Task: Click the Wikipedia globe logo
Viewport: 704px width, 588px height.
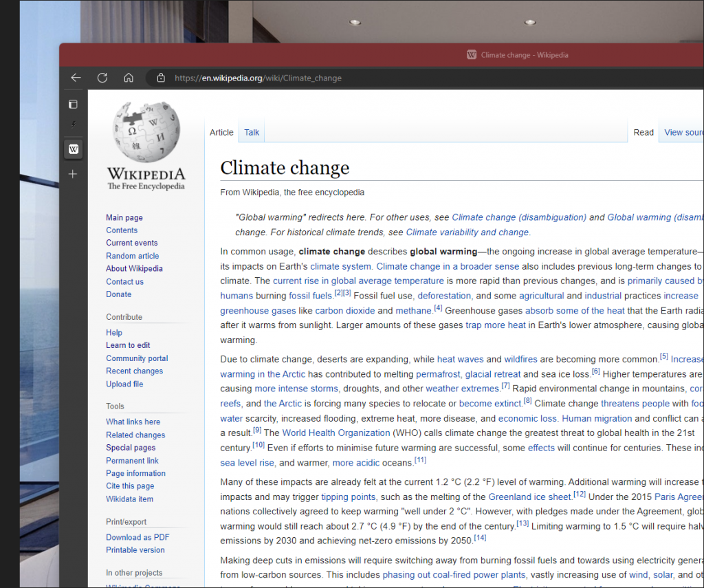Action: pos(146,133)
